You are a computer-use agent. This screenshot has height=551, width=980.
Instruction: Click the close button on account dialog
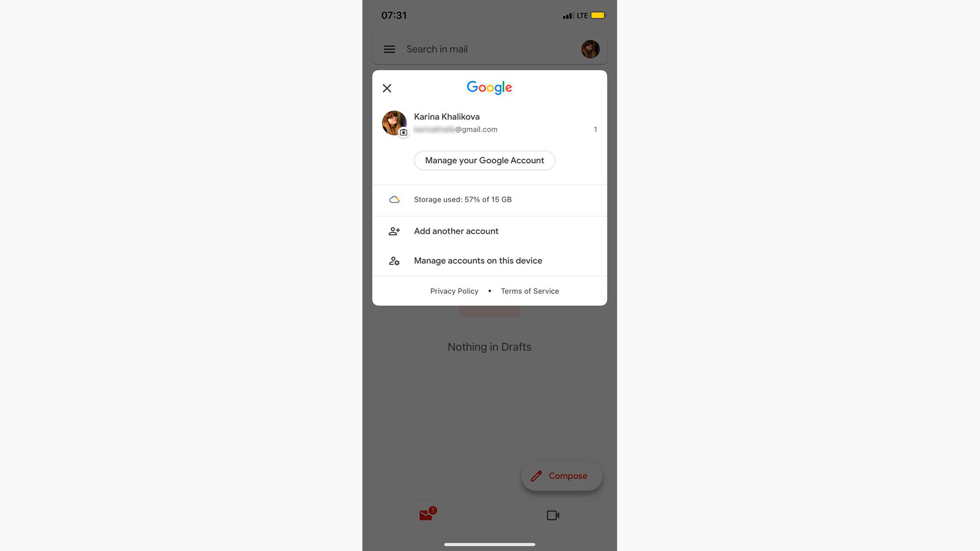tap(387, 87)
